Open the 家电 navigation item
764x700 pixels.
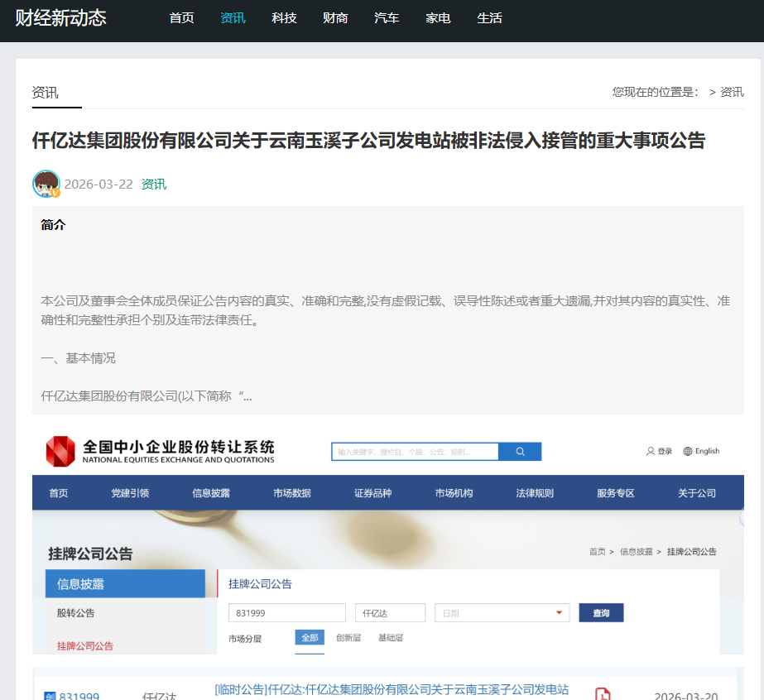(438, 18)
